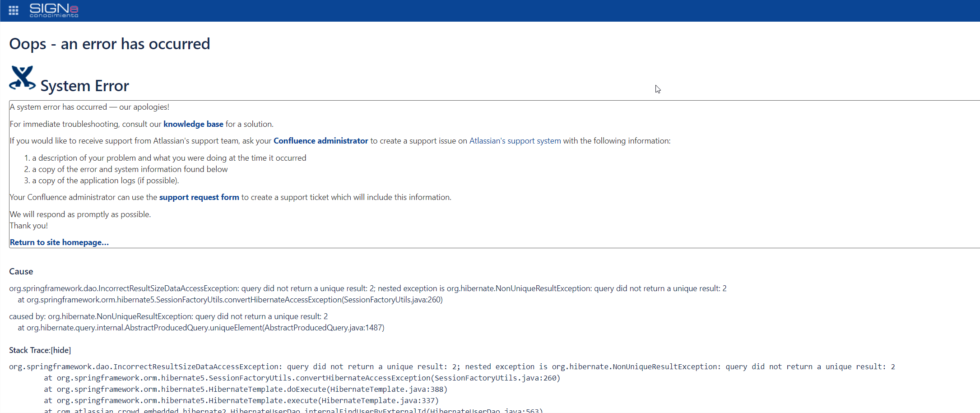Click the 'System Error' heading
980x413 pixels.
pos(85,86)
